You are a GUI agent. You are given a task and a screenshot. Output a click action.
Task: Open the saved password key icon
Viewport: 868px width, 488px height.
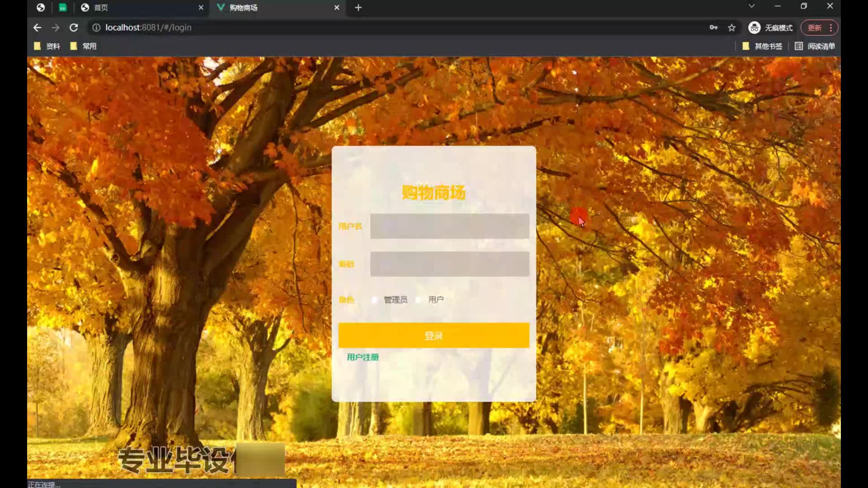coord(713,28)
